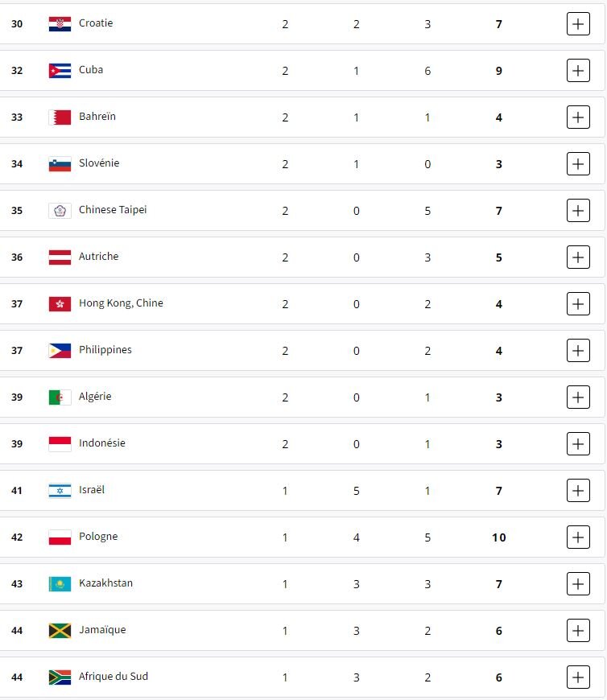
Task: Click the Cuba flag icon
Action: click(60, 71)
